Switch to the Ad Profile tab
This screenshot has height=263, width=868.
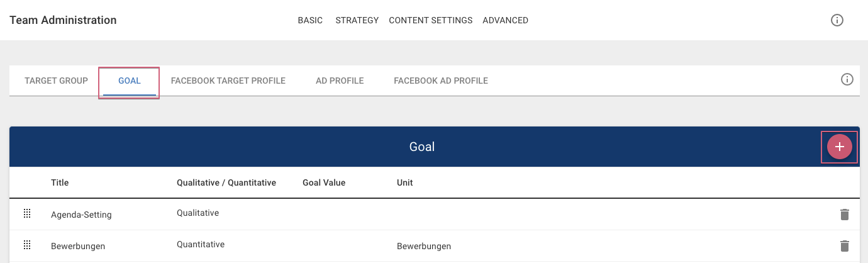tap(340, 81)
